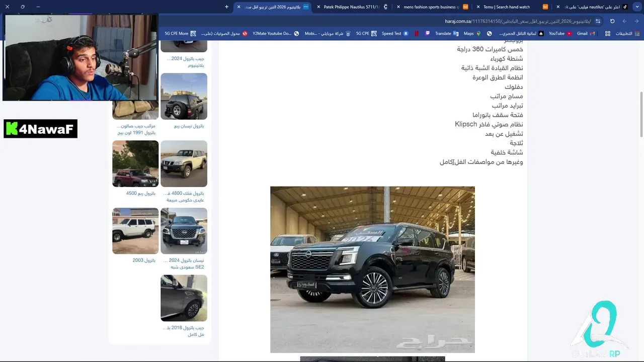Image resolution: width=644 pixels, height=362 pixels.
Task: Click the text وغيرها من مواصفات الفل كامل
Action: pos(481,162)
